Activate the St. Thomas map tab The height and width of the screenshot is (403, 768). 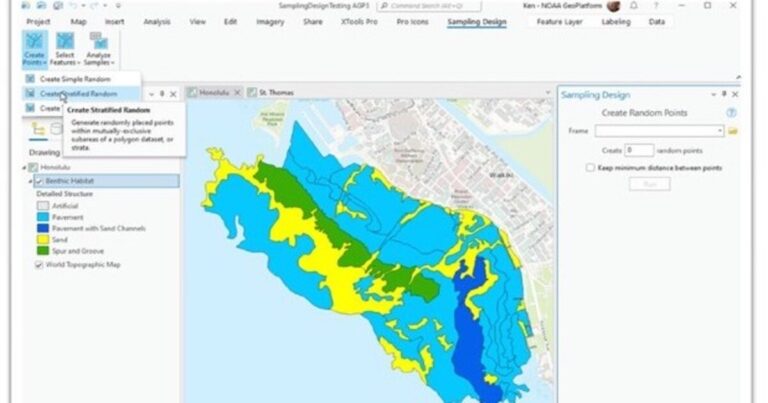(x=271, y=93)
